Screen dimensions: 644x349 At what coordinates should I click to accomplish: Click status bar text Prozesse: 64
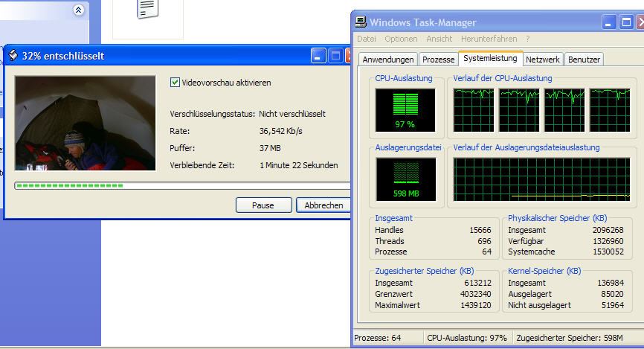click(378, 338)
